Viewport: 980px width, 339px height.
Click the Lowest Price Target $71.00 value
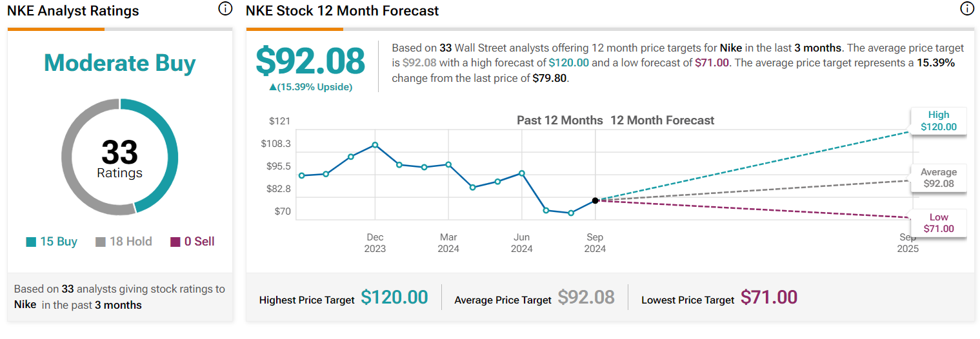pos(768,297)
